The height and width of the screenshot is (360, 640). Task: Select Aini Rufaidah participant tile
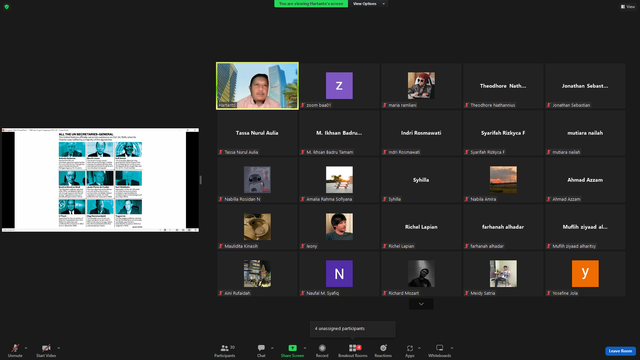click(x=257, y=273)
